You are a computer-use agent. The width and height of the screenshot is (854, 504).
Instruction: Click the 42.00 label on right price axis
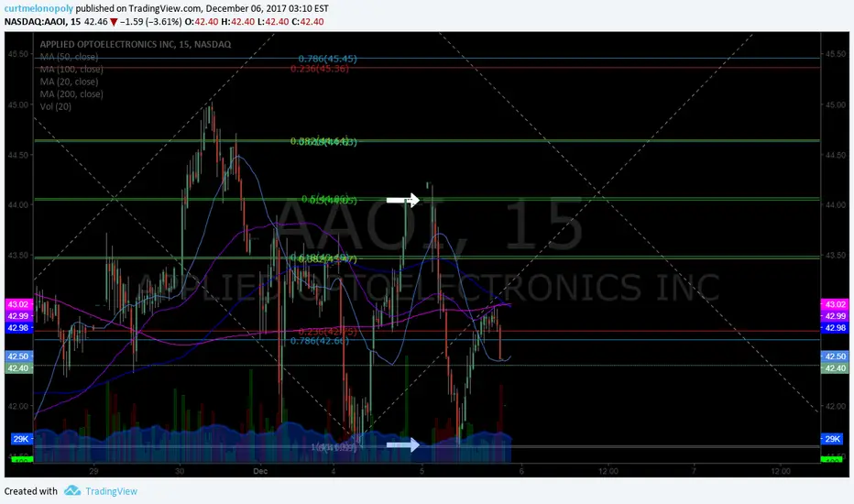pos(835,407)
